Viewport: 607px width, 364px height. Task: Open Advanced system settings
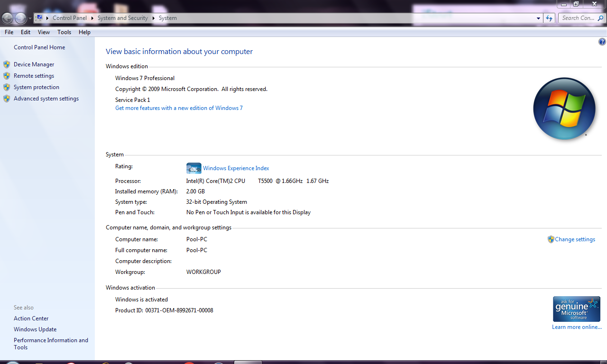46,99
